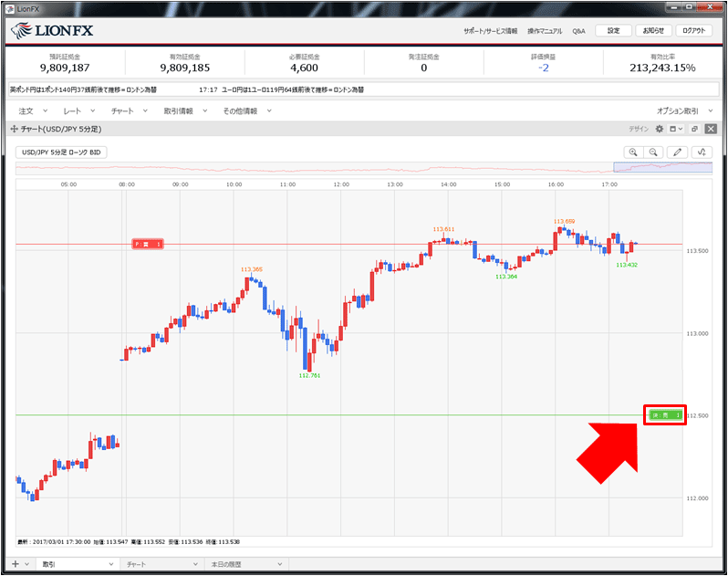Open the 注文 menu

click(33, 111)
